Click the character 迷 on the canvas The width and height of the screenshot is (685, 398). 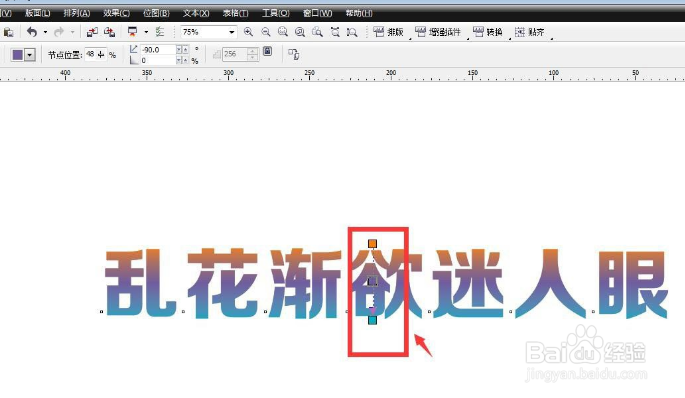468,283
